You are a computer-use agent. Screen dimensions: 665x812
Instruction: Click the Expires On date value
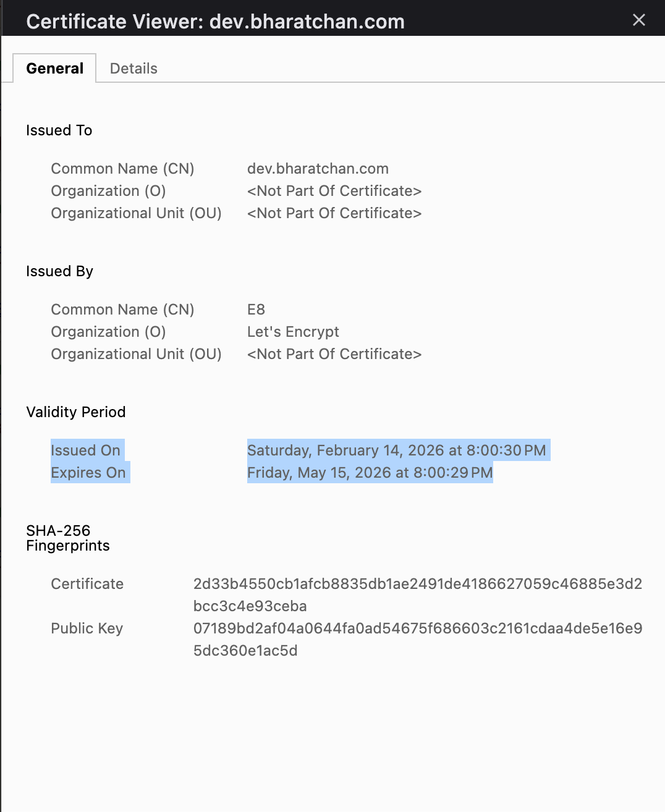pos(370,473)
